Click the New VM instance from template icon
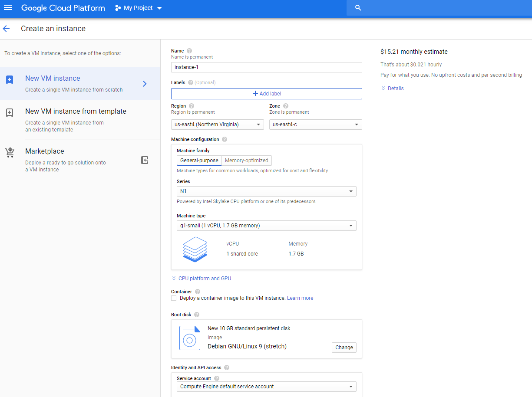 (x=10, y=112)
